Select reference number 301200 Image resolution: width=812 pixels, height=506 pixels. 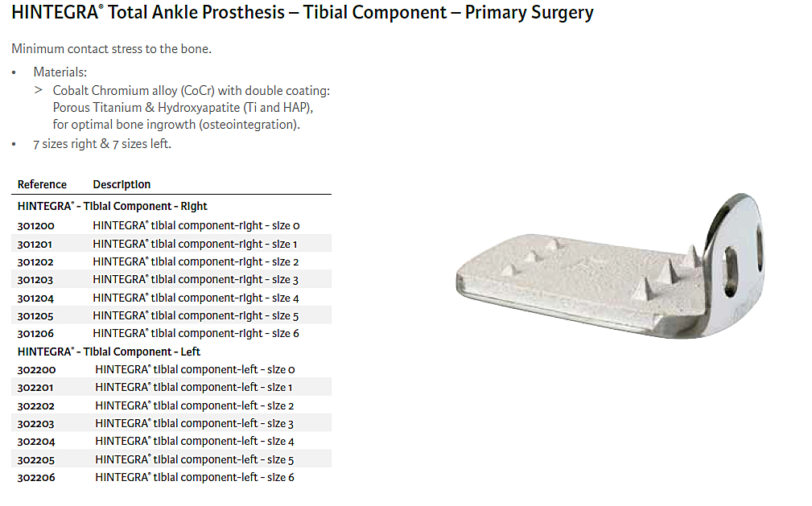click(36, 226)
